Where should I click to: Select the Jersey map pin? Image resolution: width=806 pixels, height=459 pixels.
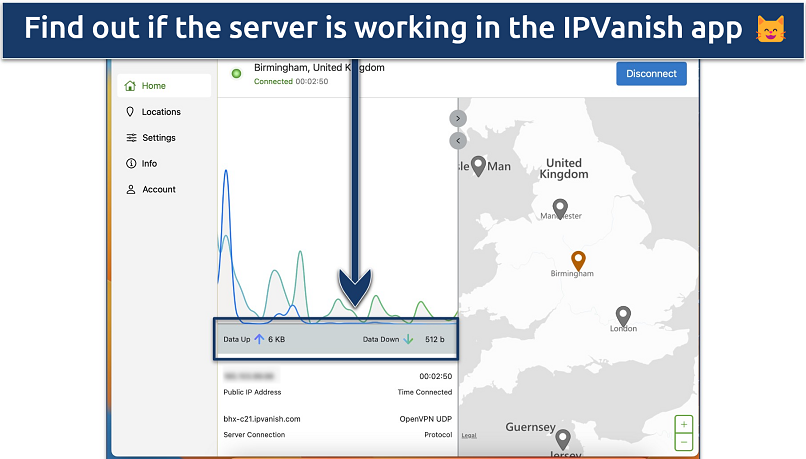coord(562,439)
